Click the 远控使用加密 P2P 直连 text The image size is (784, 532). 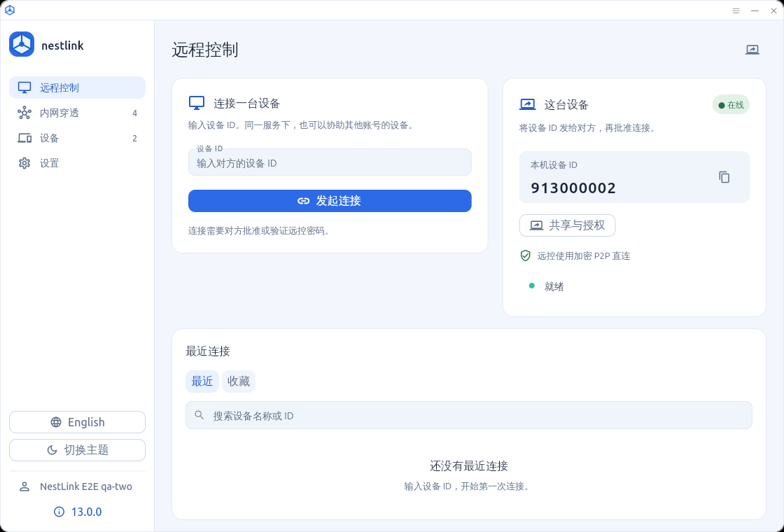tap(584, 256)
